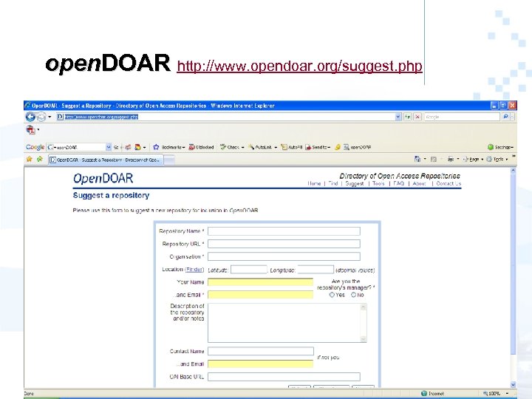Image resolution: width=532 pixels, height=399 pixels.
Task: Open Google toolbar Settings menu
Action: [x=500, y=147]
